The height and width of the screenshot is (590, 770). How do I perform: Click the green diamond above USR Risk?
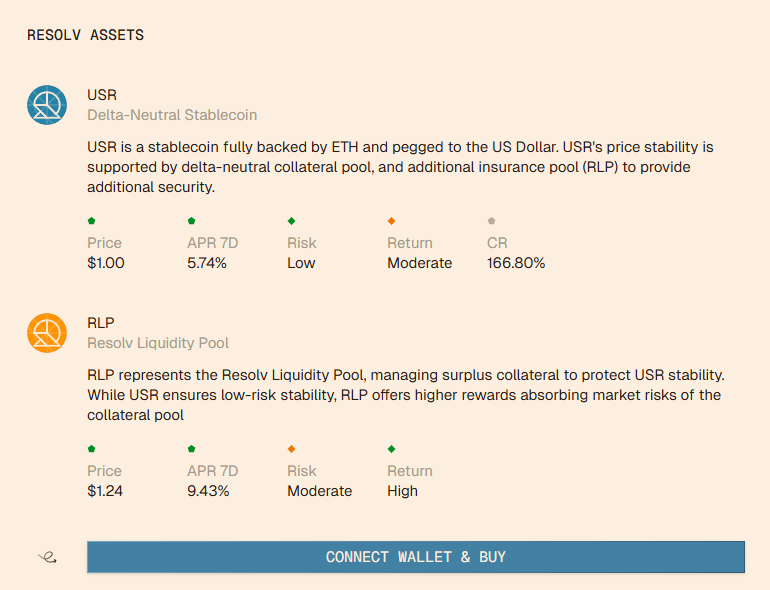tap(291, 221)
